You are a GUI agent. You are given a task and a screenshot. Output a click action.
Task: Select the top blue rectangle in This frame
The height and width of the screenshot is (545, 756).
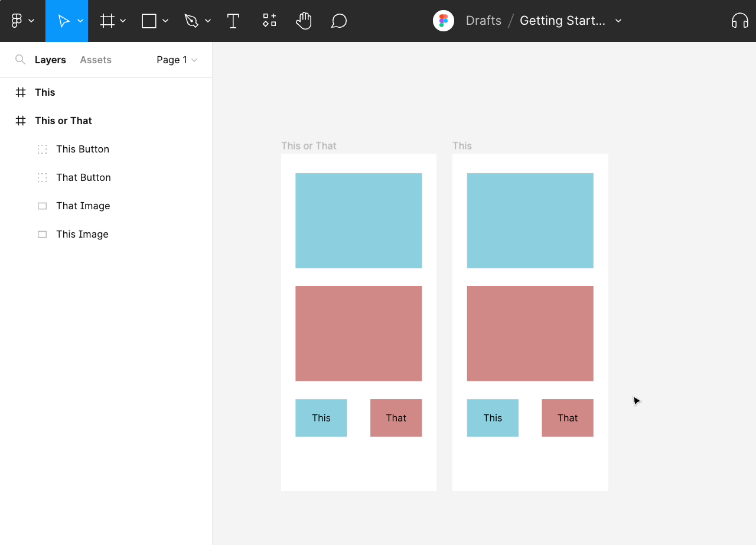tap(530, 220)
